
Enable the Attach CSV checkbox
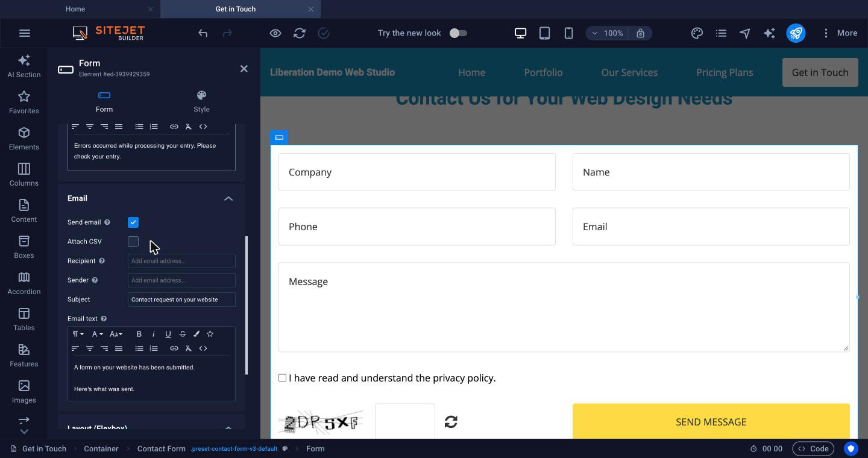click(133, 242)
